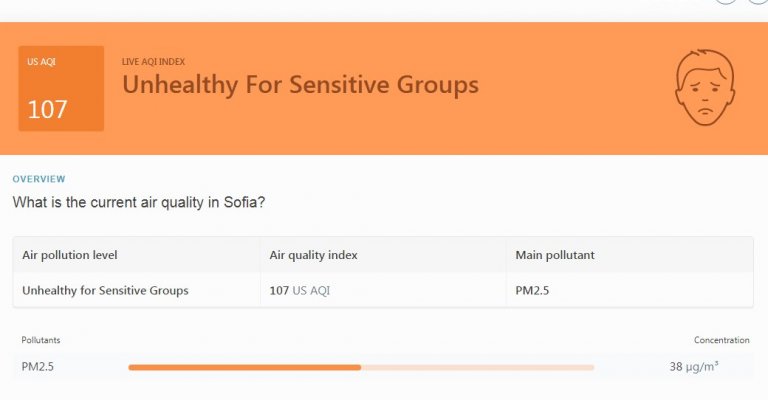Select the Air quality index column header
Screen dimensions: 768x400
[313, 255]
